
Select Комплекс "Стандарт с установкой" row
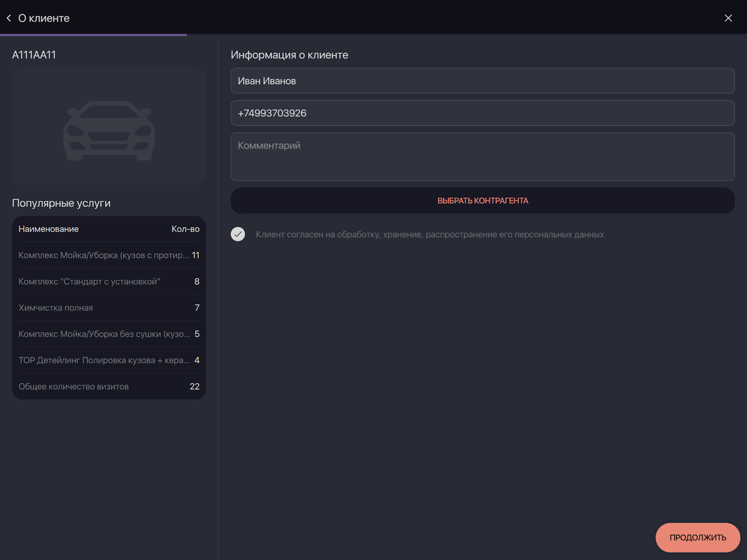[x=109, y=282]
